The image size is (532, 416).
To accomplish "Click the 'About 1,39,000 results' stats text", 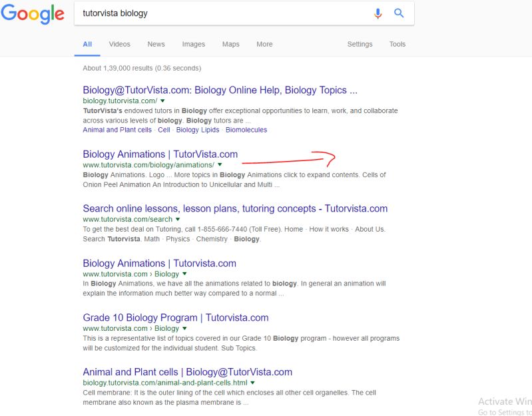I will [x=142, y=68].
